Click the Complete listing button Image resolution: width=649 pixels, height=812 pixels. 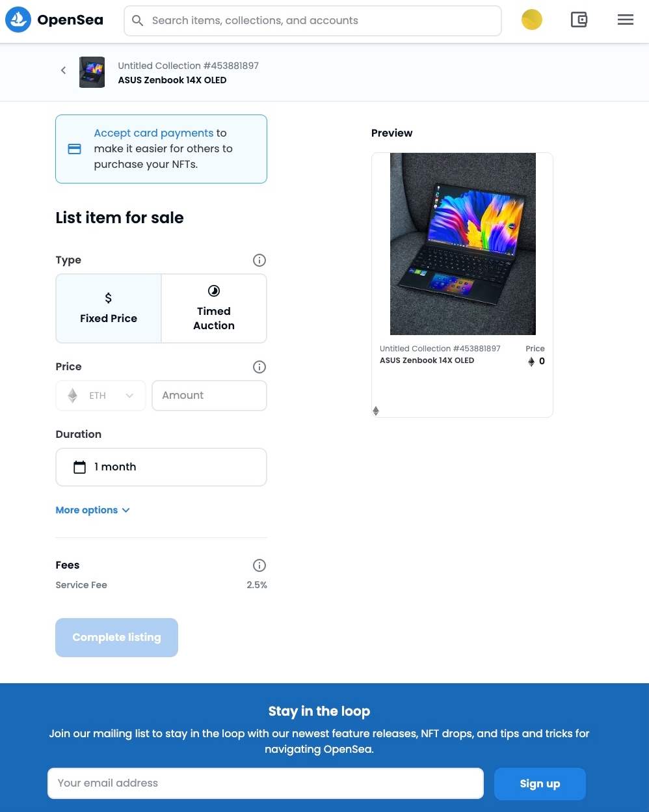tap(116, 638)
